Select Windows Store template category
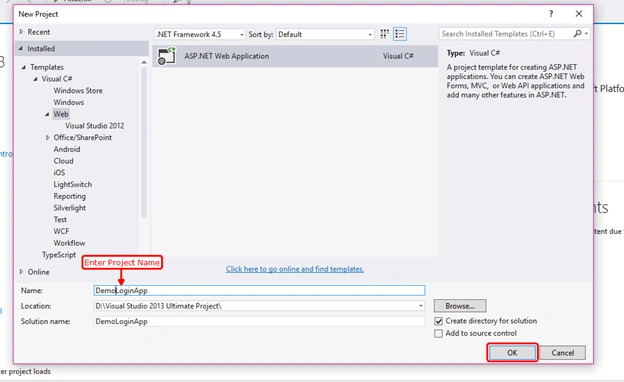The image size is (624, 382). click(78, 91)
